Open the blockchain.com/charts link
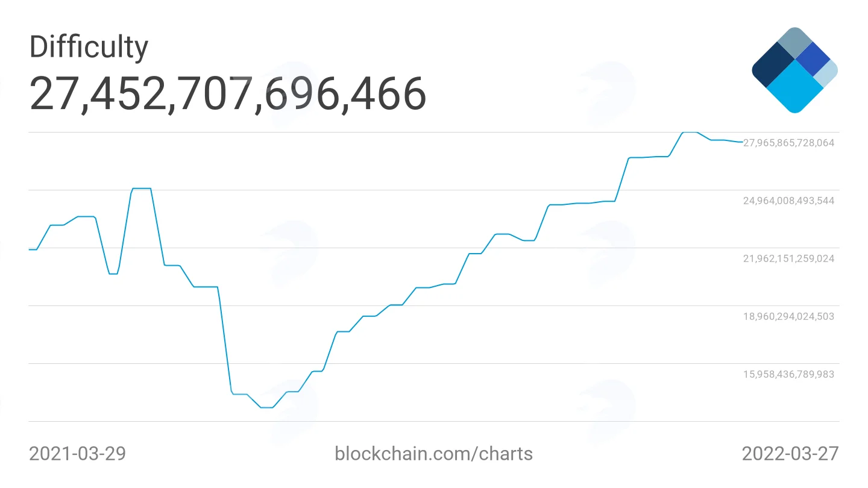 433,453
